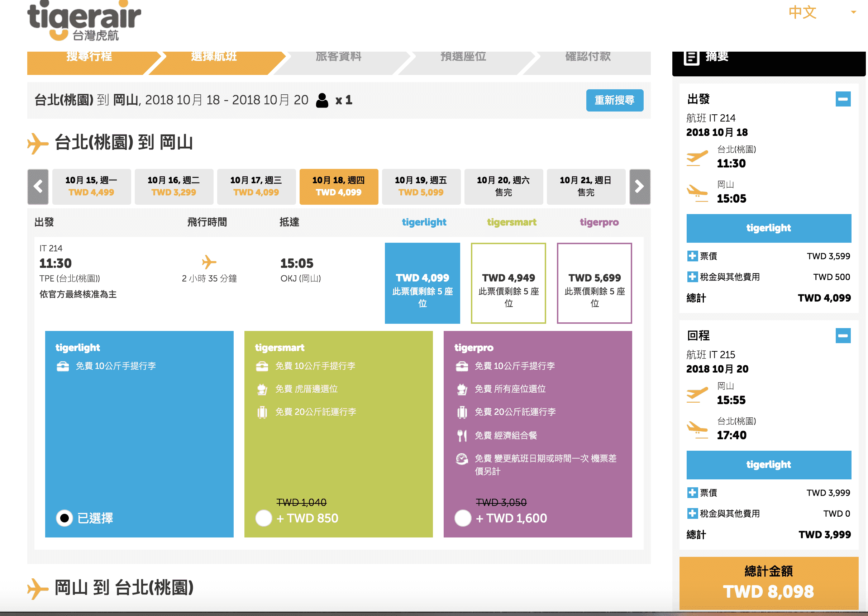Viewport: 868px width, 616px height.
Task: Choose tigerlight fare TWD 4,099 box
Action: (x=422, y=283)
